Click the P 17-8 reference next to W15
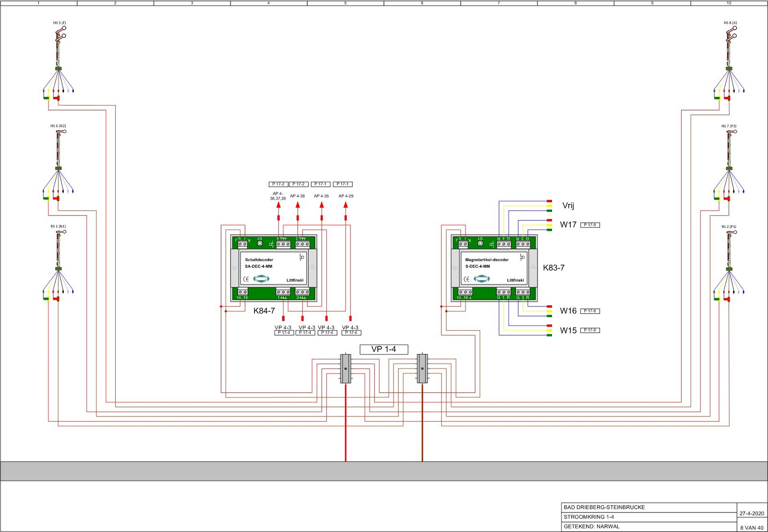This screenshot has height=532, width=768. tap(590, 330)
